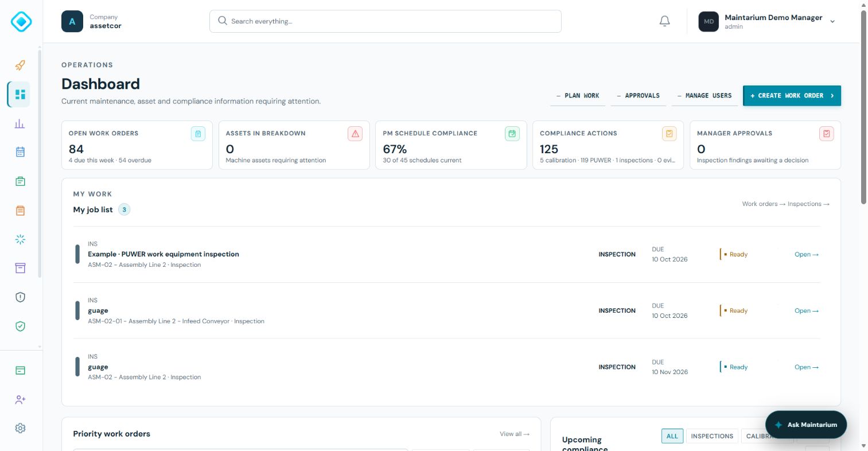
Task: Click the Open Work Orders card icon
Action: coord(198,134)
